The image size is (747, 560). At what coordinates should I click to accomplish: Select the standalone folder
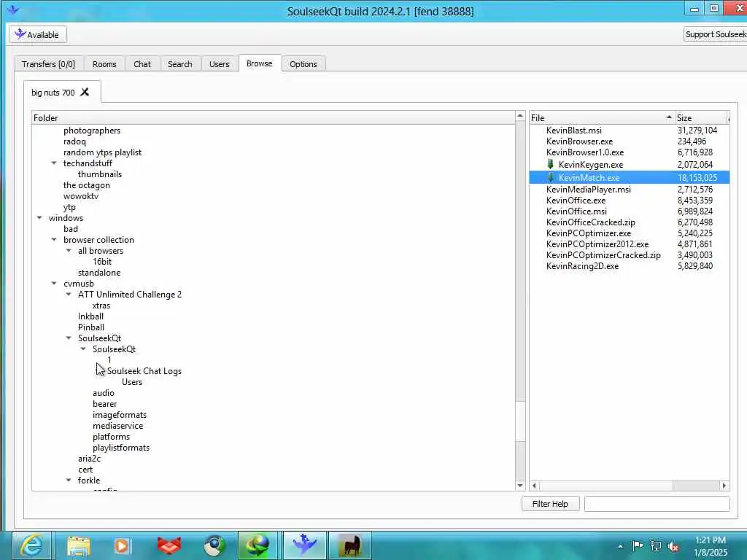pyautogui.click(x=99, y=273)
